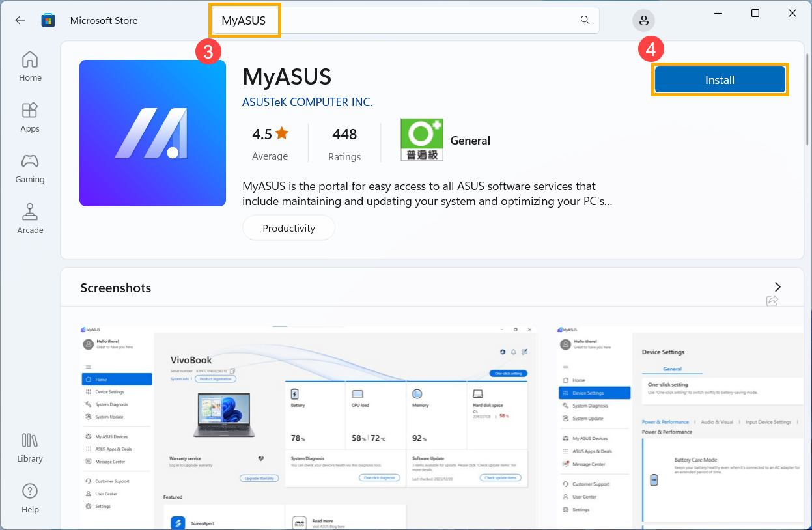Switch to the Arcade section
This screenshot has height=530, width=812.
tap(30, 219)
